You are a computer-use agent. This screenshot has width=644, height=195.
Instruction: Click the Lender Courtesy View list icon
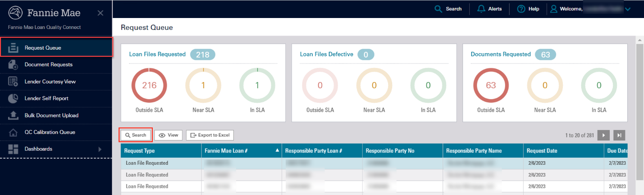[13, 82]
